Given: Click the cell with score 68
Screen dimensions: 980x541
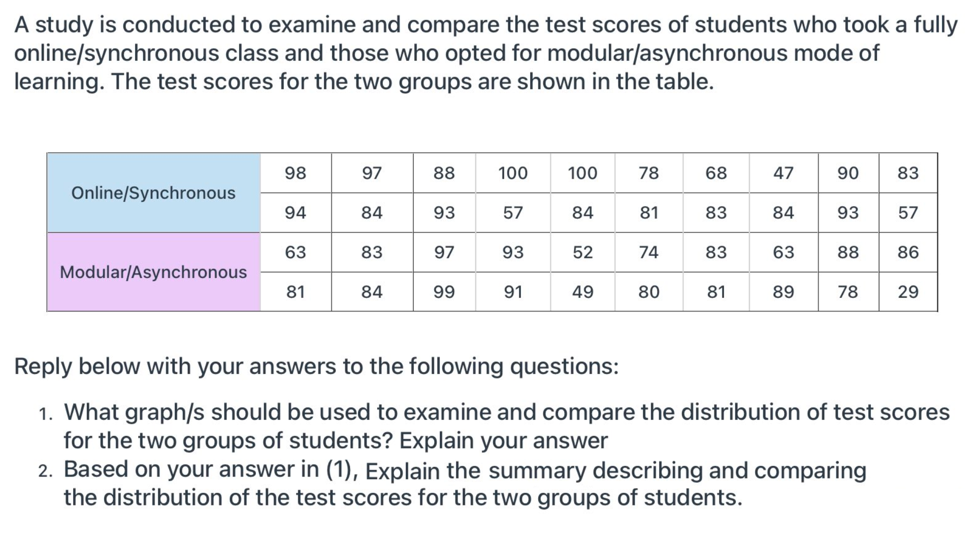Looking at the screenshot, I should coord(716,173).
